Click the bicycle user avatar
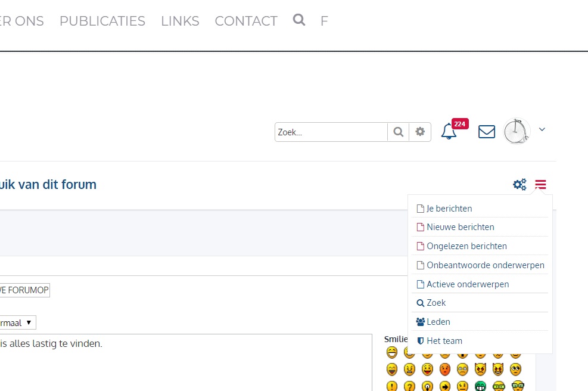588x391 pixels. (x=516, y=131)
